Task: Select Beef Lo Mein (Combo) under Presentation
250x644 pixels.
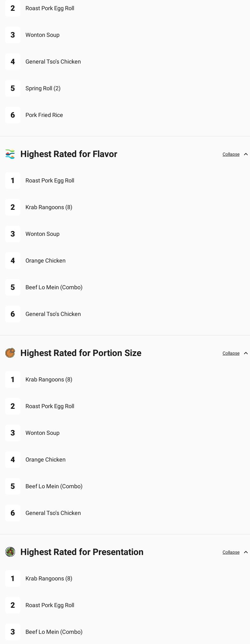Action: [x=54, y=632]
